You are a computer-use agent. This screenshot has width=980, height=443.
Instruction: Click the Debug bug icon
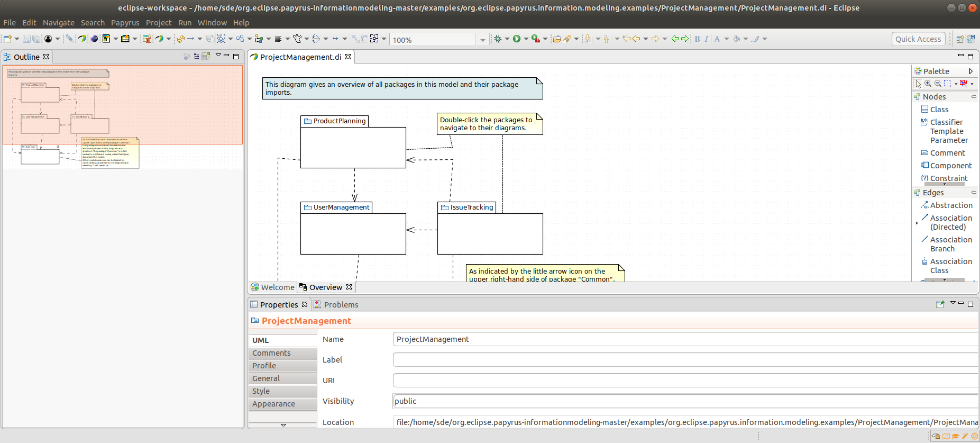coord(498,39)
